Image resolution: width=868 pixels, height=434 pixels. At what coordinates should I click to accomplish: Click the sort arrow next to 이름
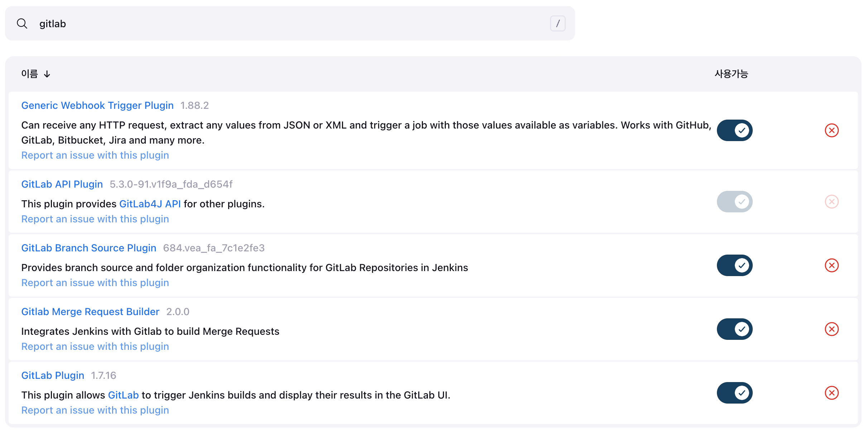(x=47, y=74)
